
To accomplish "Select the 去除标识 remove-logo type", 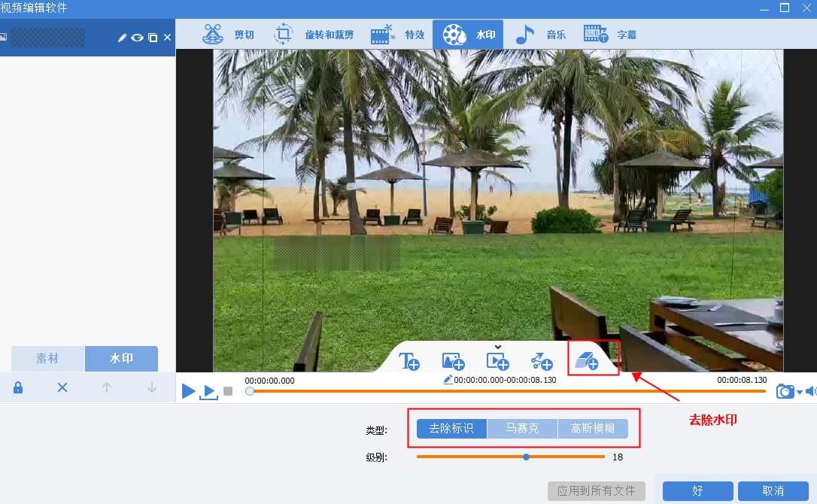I will 451,429.
